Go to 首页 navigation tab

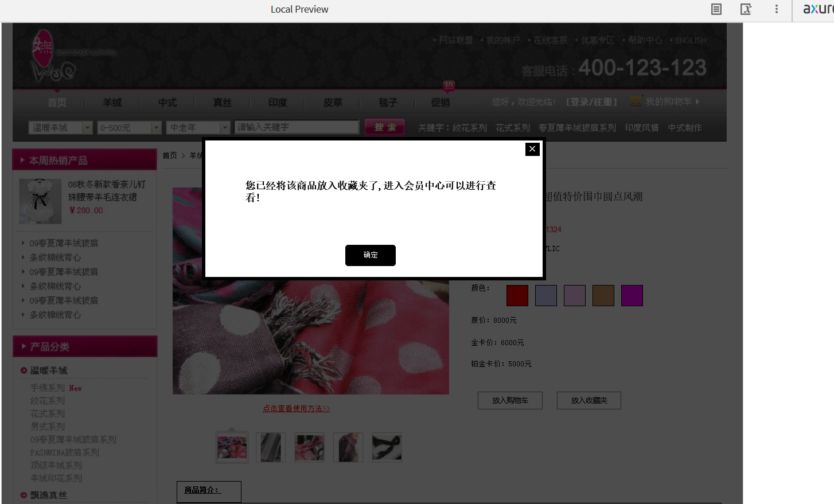(57, 102)
